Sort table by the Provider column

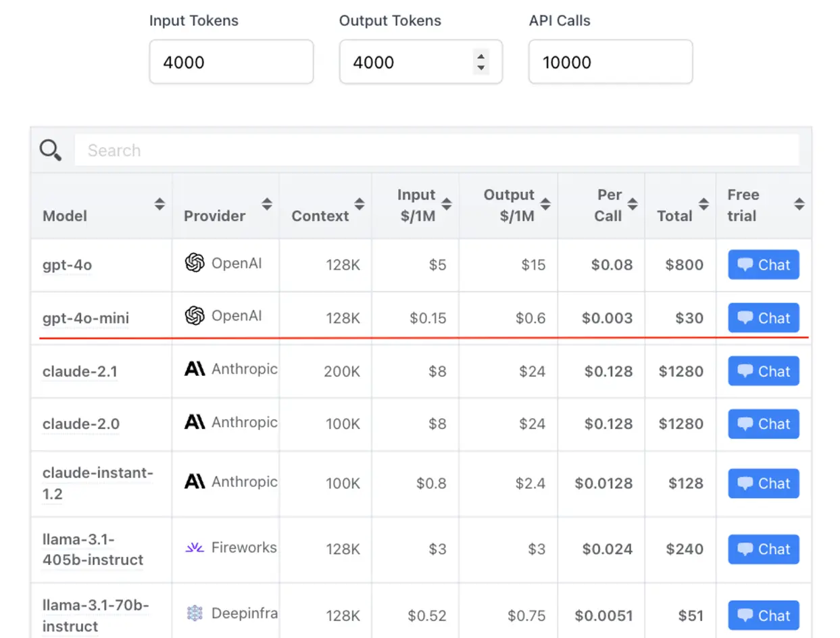[267, 204]
